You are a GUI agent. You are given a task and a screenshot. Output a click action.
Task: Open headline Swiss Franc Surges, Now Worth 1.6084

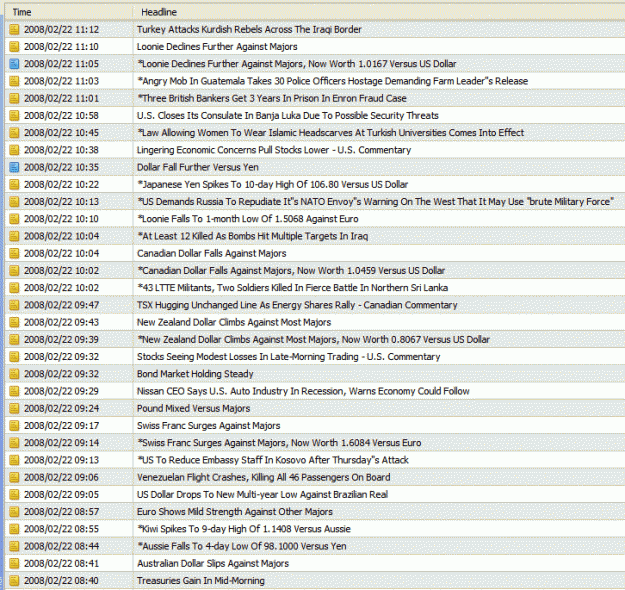pyautogui.click(x=279, y=443)
